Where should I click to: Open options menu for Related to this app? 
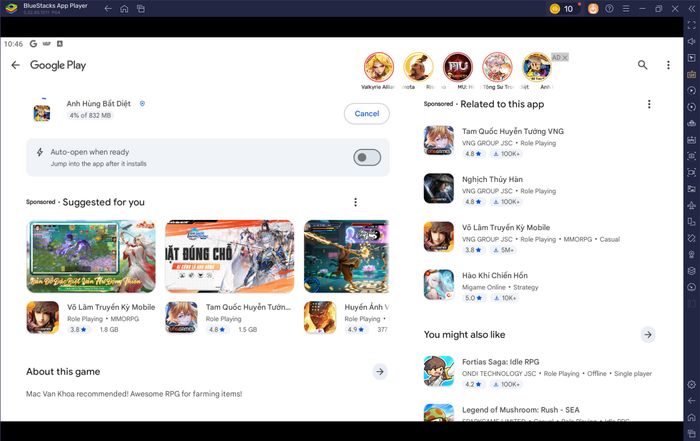649,104
